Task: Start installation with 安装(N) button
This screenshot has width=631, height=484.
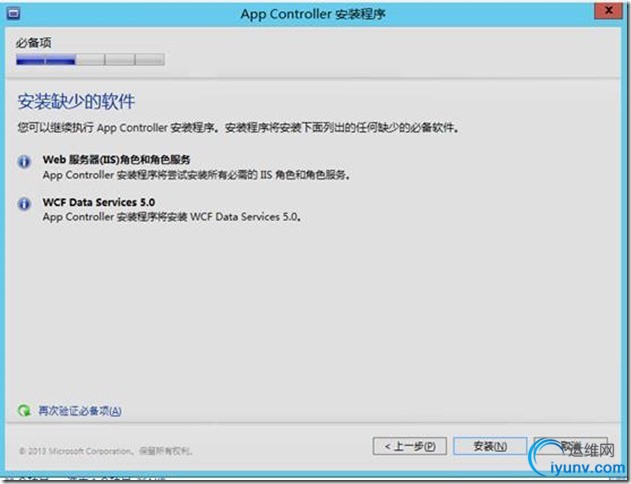Action: pos(490,446)
